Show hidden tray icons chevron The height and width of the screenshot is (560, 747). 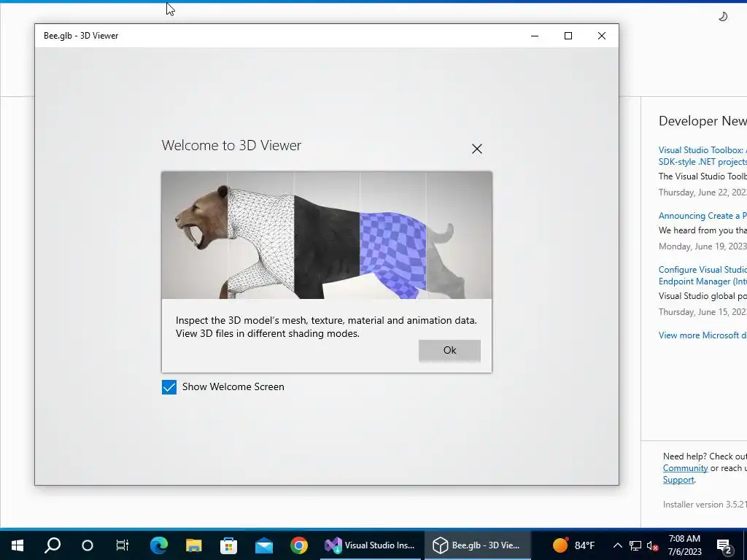click(x=617, y=545)
